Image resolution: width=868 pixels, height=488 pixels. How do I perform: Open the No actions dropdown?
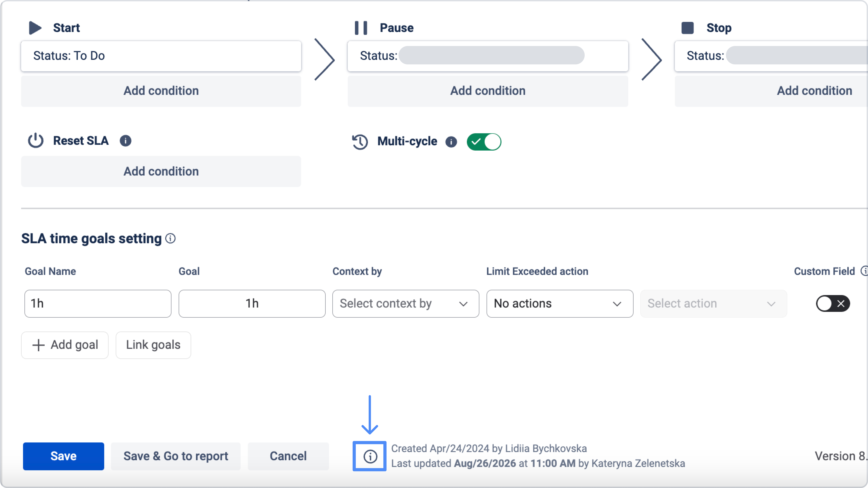click(560, 304)
